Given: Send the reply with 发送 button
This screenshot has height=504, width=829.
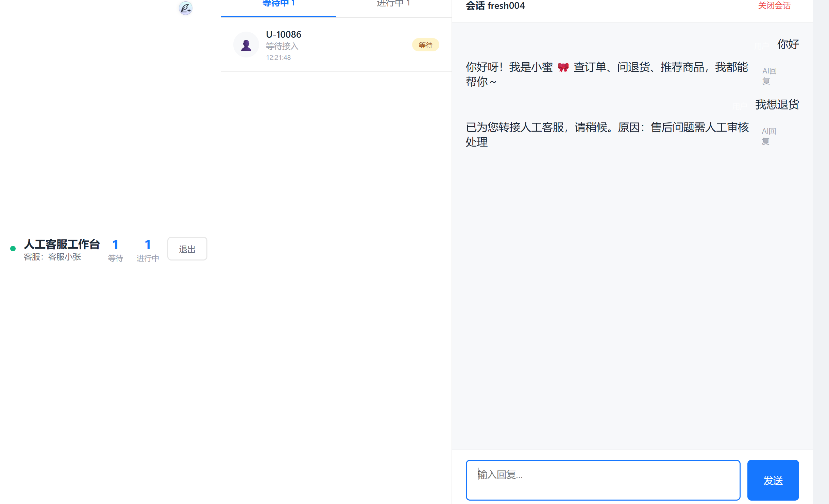Looking at the screenshot, I should (x=773, y=480).
